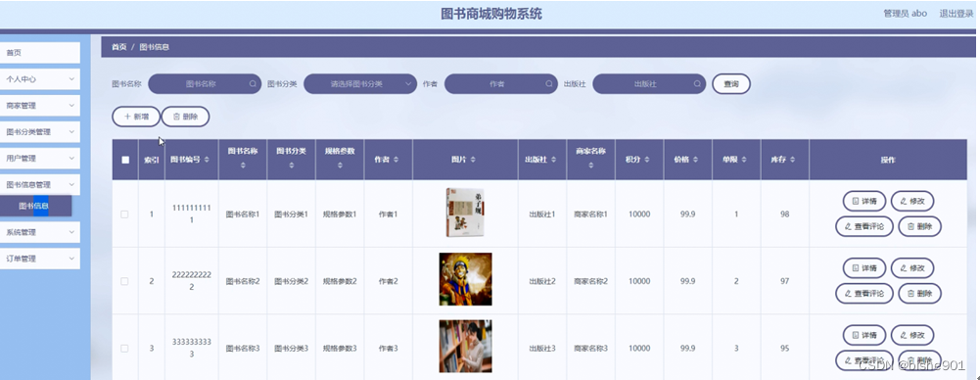
Task: Click 图书分类2 table cell
Action: tap(291, 281)
